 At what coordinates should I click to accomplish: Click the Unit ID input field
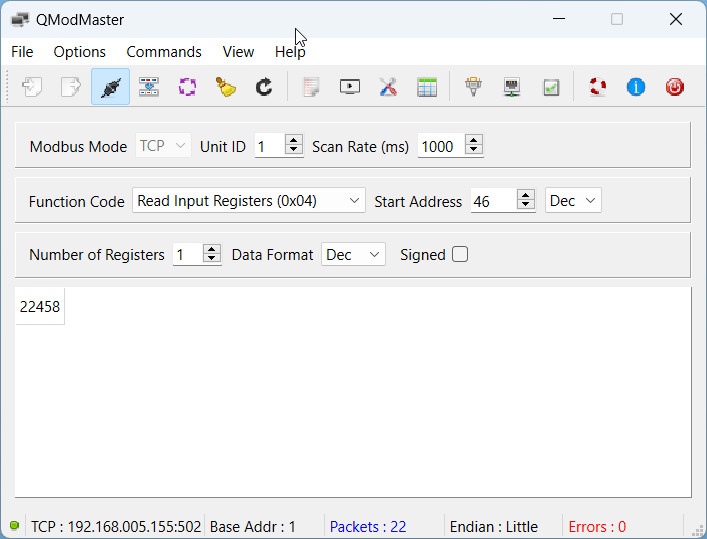click(270, 145)
